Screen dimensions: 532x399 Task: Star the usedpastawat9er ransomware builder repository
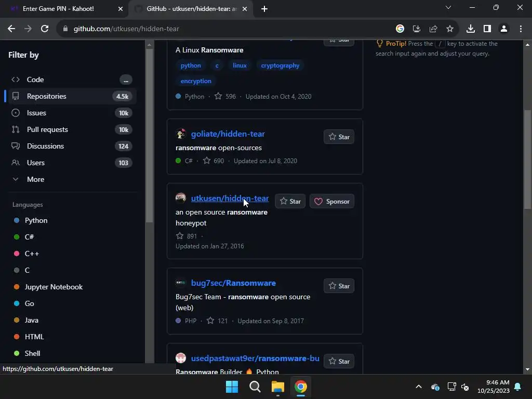[x=339, y=361]
